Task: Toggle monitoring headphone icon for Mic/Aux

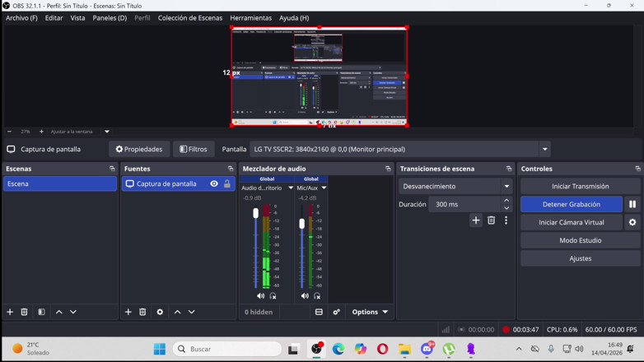Action: click(x=317, y=295)
